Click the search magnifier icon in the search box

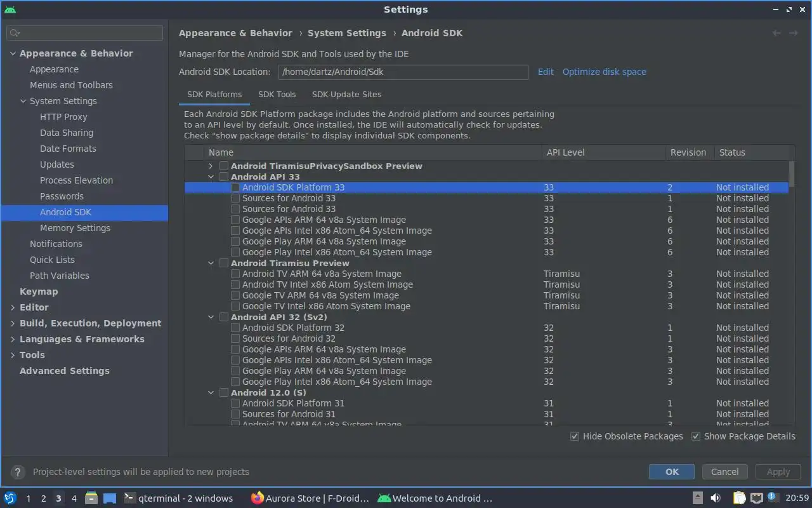point(15,33)
